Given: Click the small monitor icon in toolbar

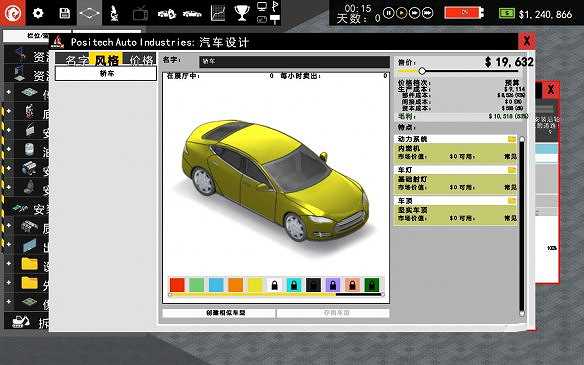Looking at the screenshot, I should [x=262, y=6].
